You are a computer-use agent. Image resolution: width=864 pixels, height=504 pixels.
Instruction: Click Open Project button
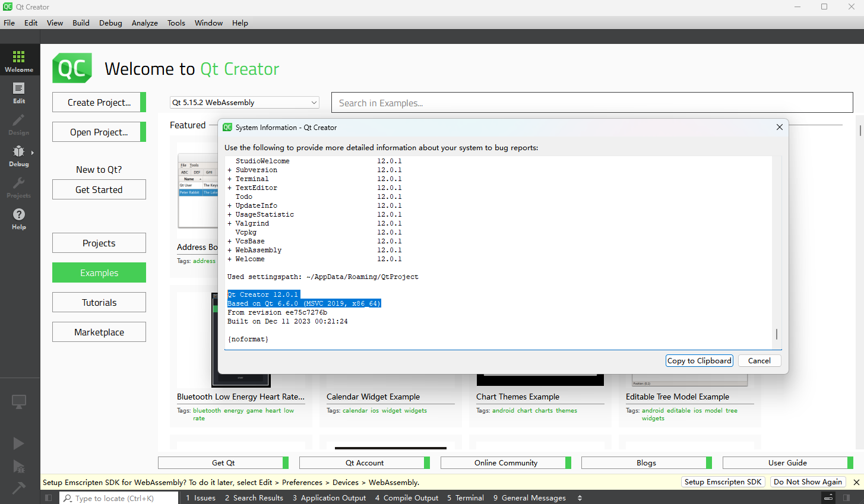click(99, 132)
